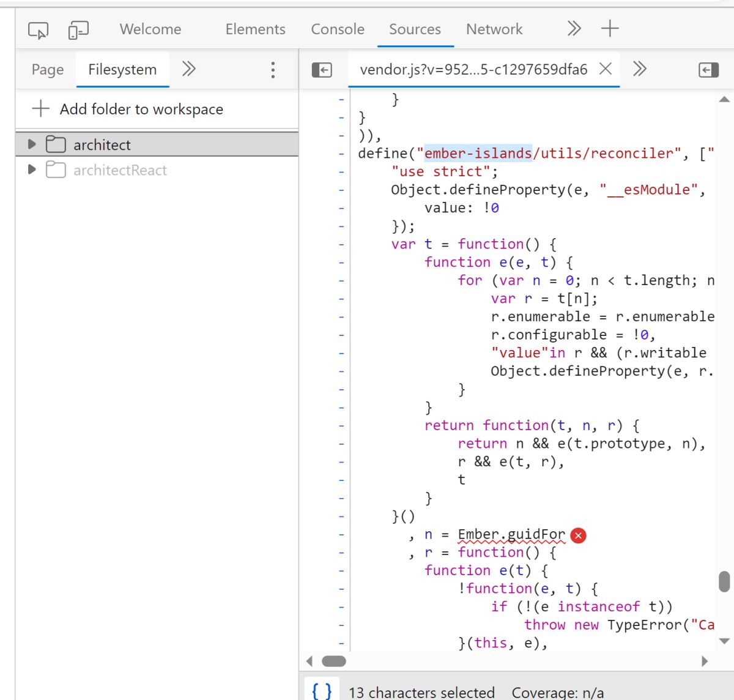The width and height of the screenshot is (734, 700).
Task: Select the Filesystem navigator tab
Action: [x=122, y=70]
